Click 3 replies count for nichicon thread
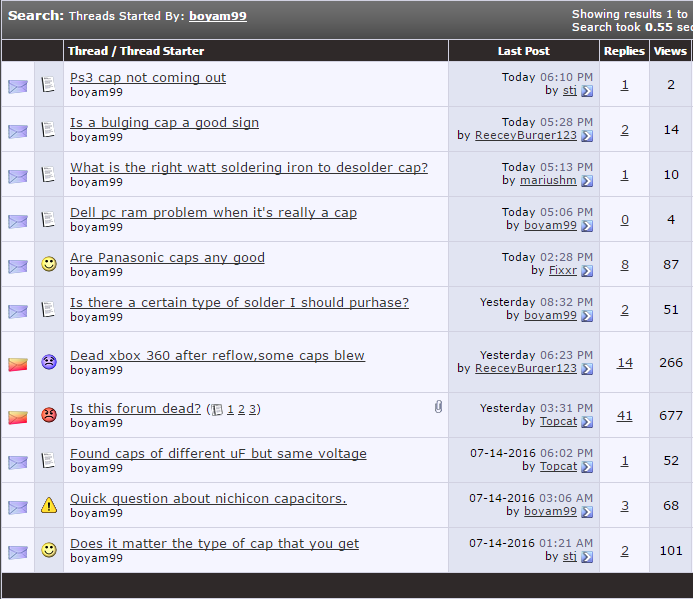The width and height of the screenshot is (693, 599). (624, 506)
